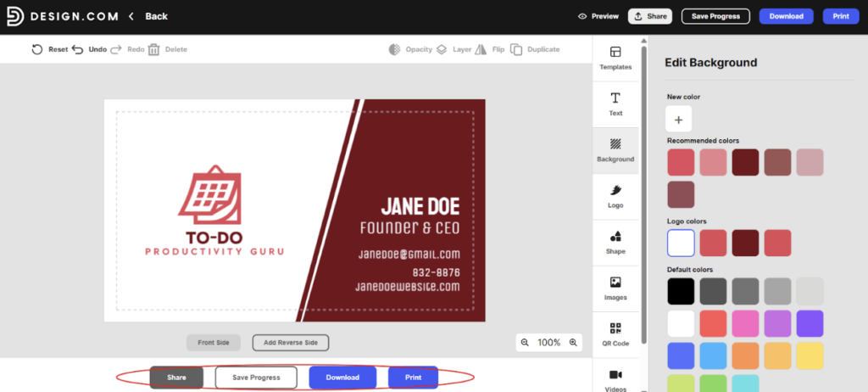868x392 pixels.
Task: Open the Images panel
Action: (615, 288)
